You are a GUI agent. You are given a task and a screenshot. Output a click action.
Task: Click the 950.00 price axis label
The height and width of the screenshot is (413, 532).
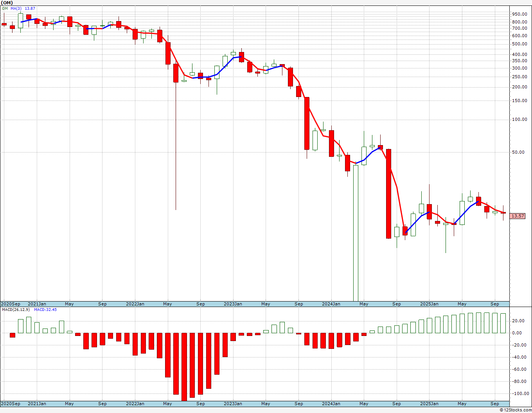coord(519,14)
